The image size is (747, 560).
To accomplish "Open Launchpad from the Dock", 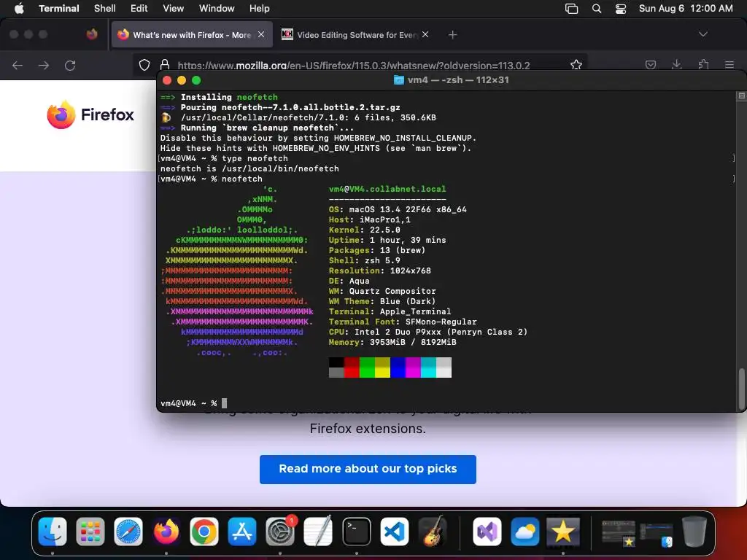I will 90,532.
